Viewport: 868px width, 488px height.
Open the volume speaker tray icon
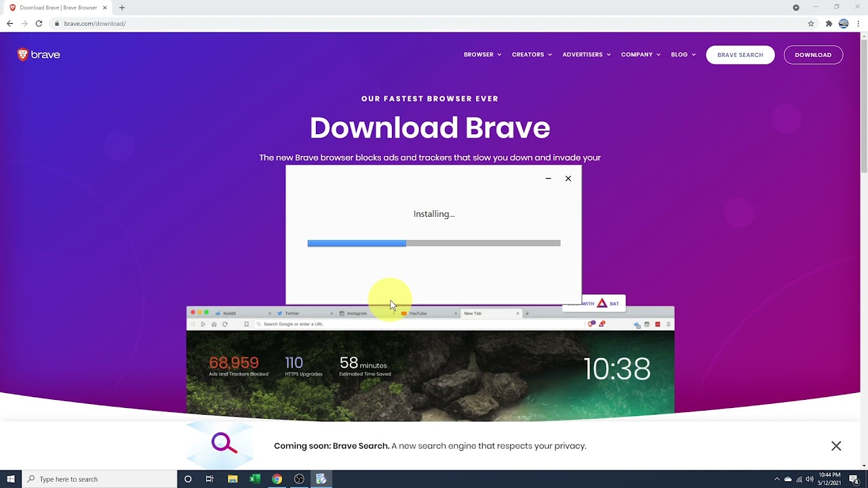(810, 479)
